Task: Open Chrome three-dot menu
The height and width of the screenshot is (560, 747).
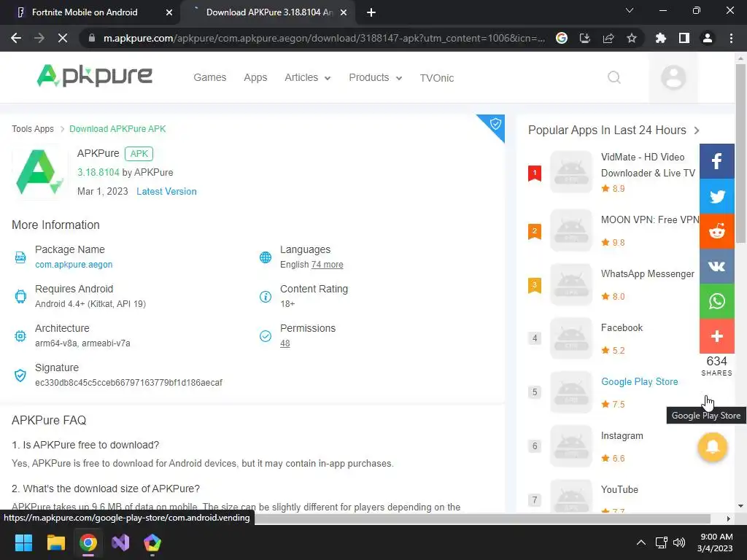Action: [731, 38]
